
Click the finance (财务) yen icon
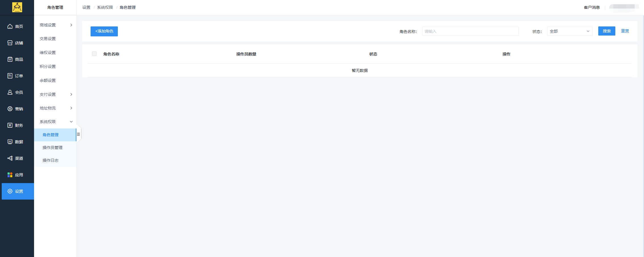click(10, 125)
